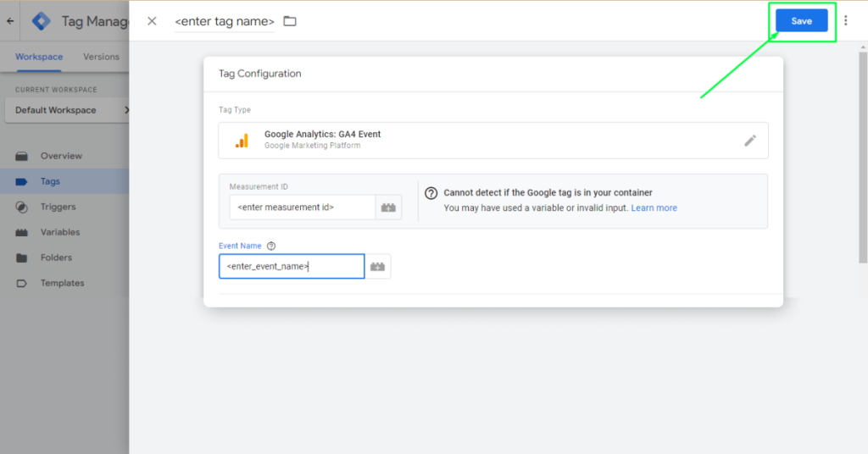
Task: Switch to the Workspace tab
Action: [39, 57]
